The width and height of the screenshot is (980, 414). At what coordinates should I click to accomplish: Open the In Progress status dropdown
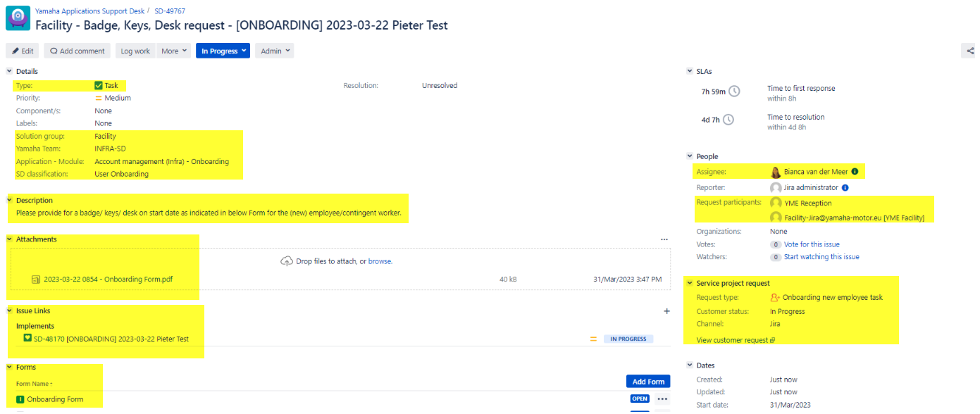coord(223,51)
